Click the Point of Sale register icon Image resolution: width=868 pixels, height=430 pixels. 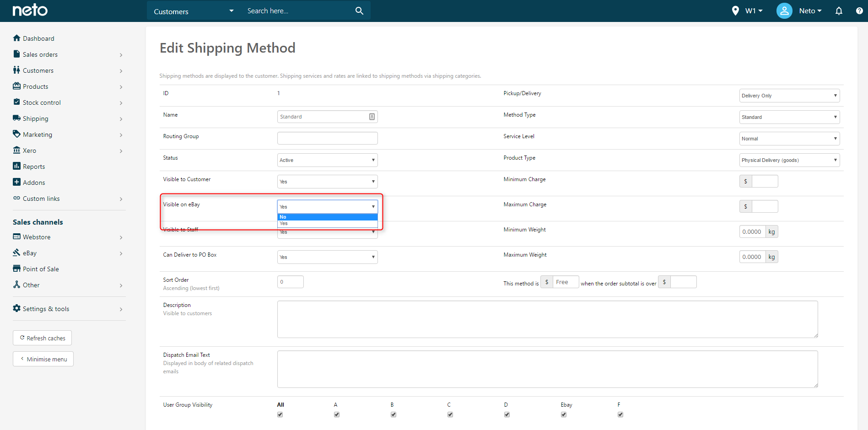(x=17, y=269)
